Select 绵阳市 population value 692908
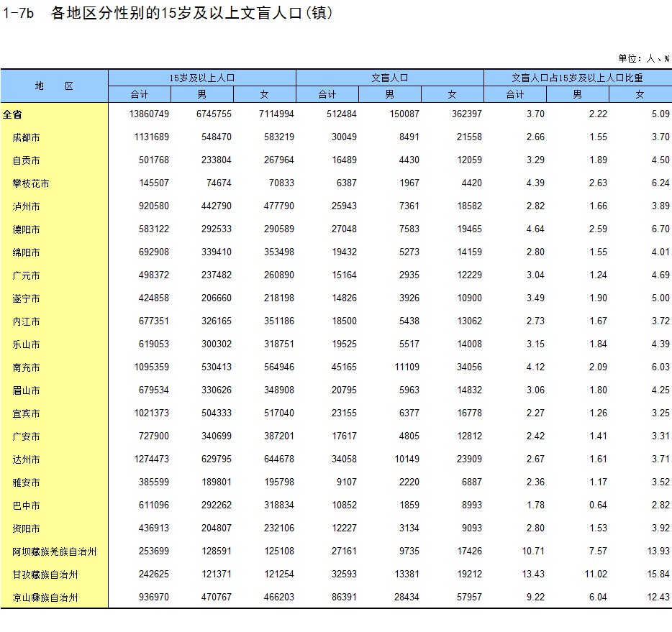This screenshot has height=632, width=672. [x=154, y=252]
